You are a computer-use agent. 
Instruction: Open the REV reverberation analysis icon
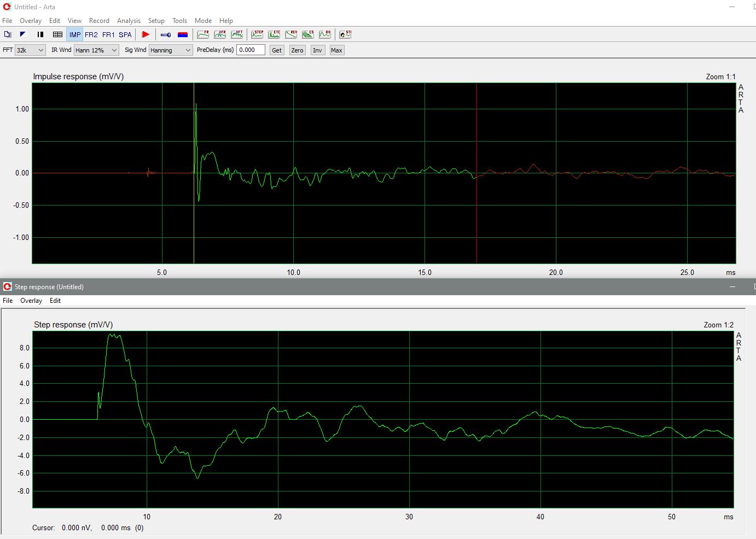coord(291,34)
